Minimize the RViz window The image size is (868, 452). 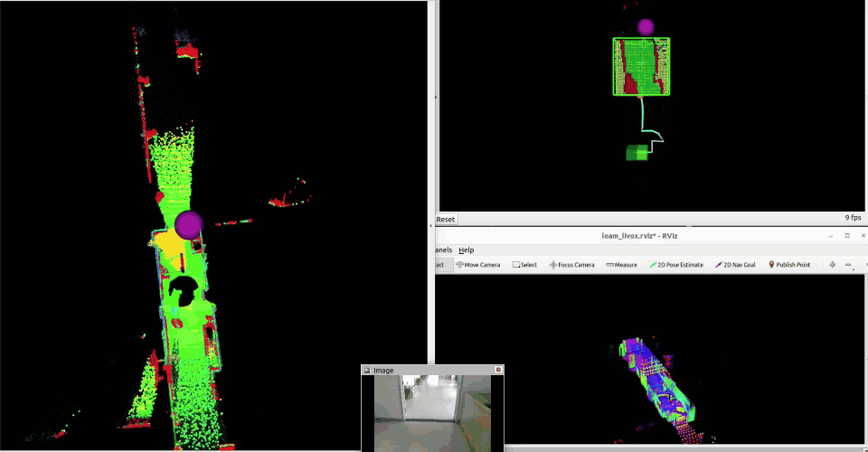830,235
